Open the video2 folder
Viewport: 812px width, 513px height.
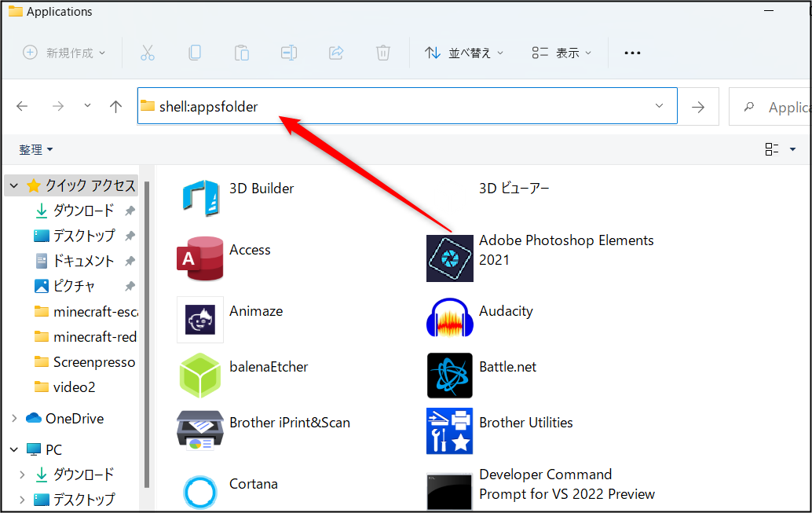pyautogui.click(x=64, y=387)
